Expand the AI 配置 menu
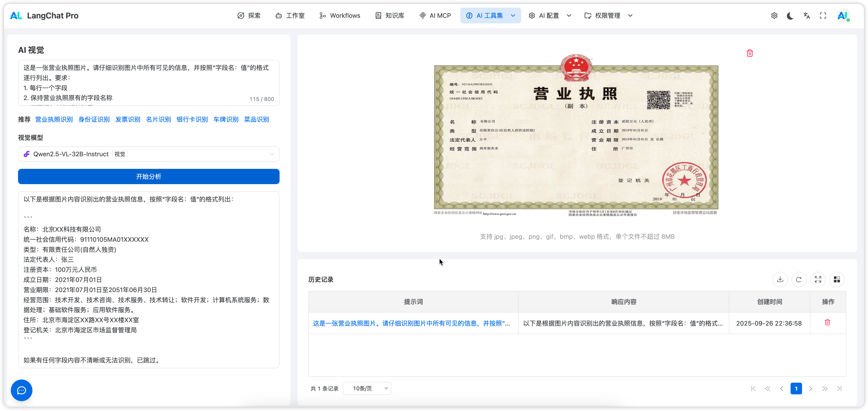The width and height of the screenshot is (868, 411). 549,16
